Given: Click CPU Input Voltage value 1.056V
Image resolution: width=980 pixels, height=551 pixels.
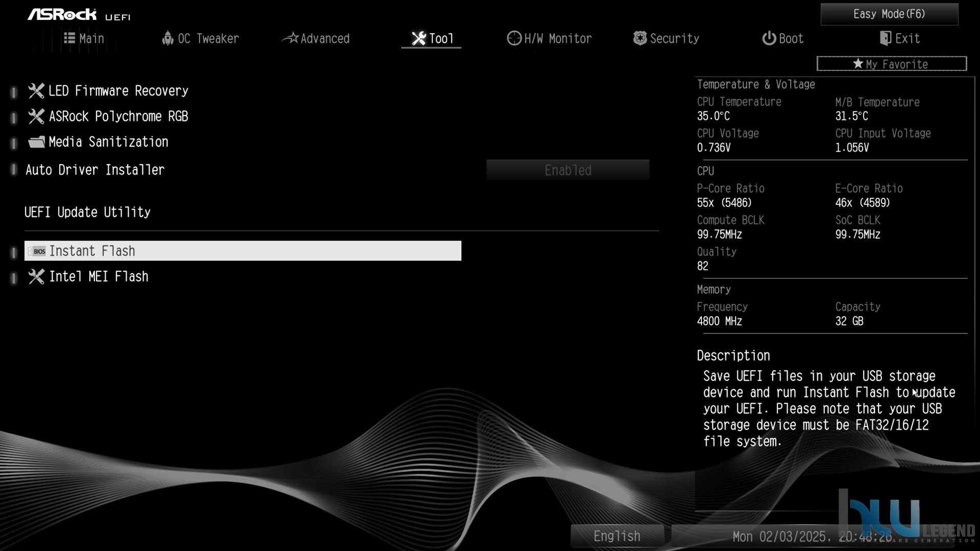Looking at the screenshot, I should [x=852, y=148].
